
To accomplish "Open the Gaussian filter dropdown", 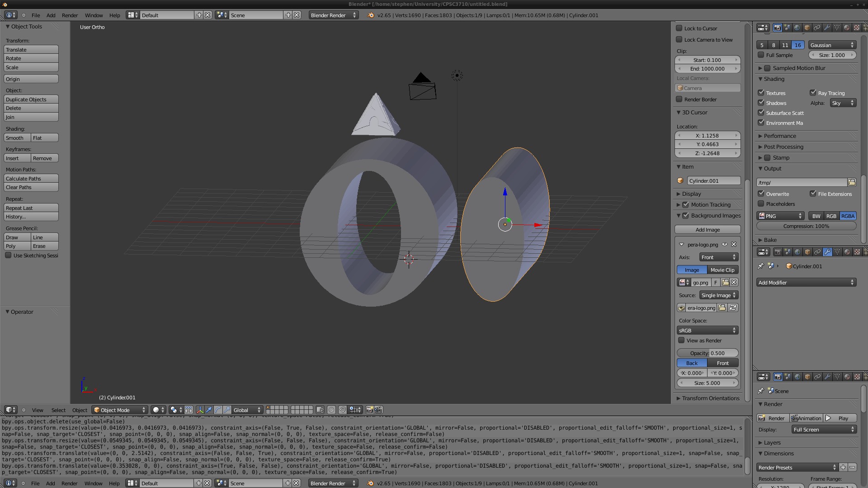I will point(832,45).
